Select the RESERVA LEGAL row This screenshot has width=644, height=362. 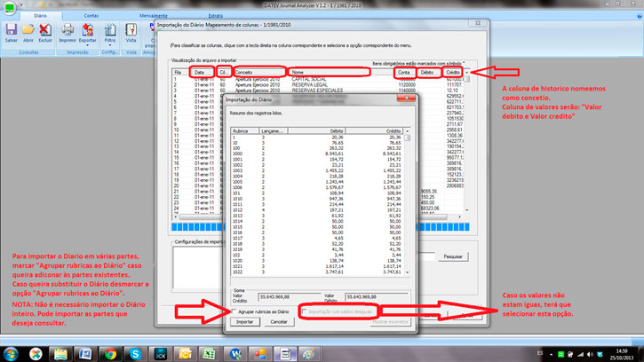318,84
